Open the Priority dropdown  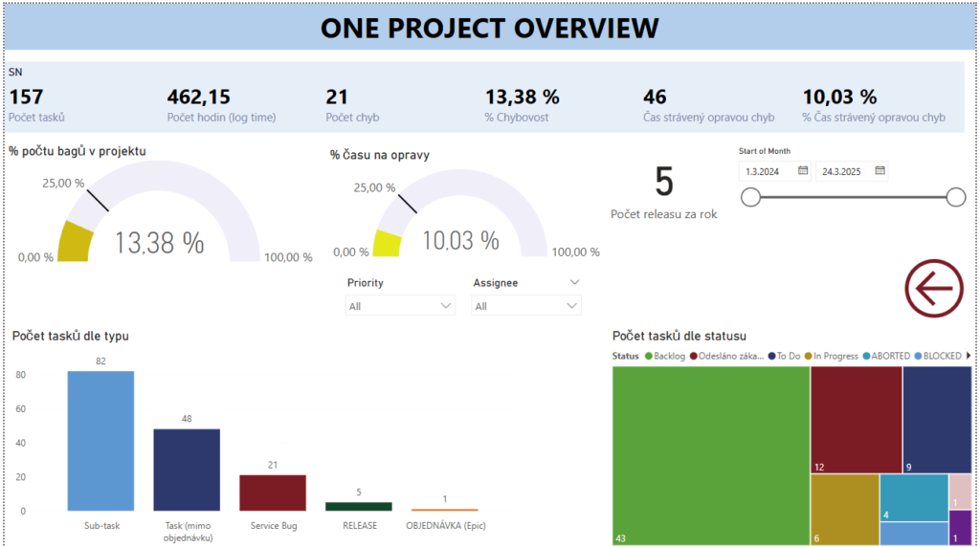[400, 306]
